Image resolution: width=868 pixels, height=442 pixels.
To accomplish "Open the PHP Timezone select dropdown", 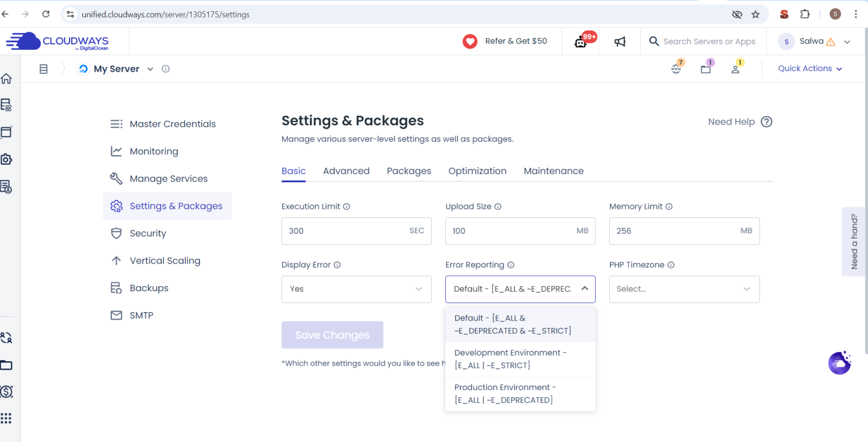I will tap(684, 289).
